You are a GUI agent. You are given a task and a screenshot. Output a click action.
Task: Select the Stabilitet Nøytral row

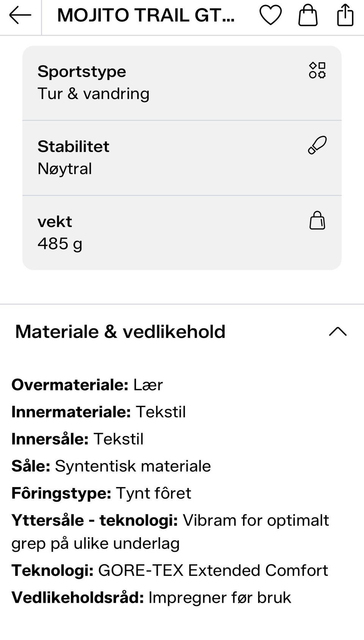pos(182,158)
